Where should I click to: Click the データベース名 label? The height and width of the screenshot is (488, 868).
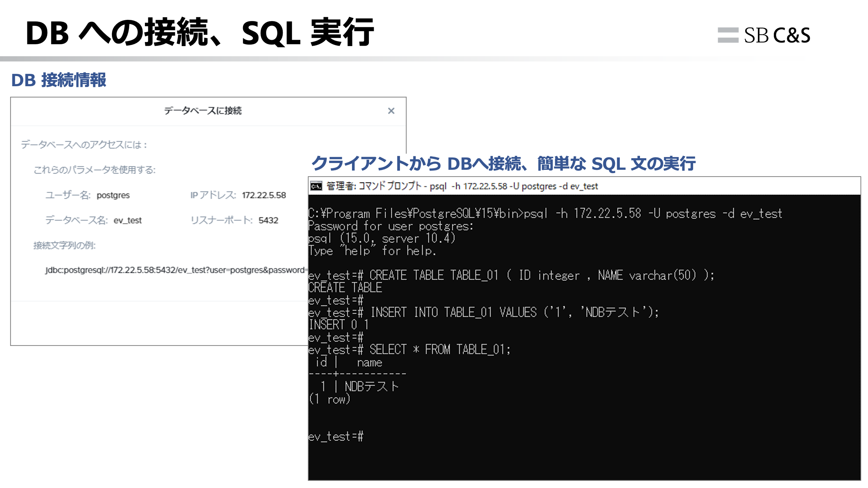[77, 220]
